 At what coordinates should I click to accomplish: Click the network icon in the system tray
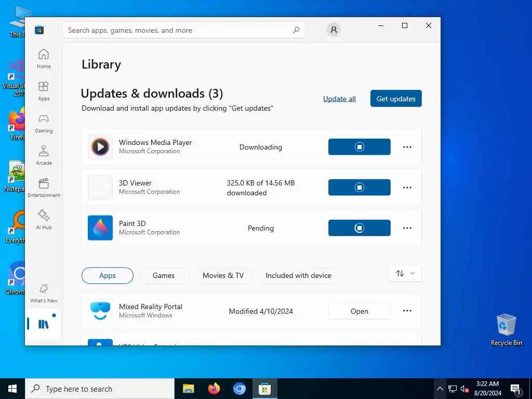(x=453, y=389)
